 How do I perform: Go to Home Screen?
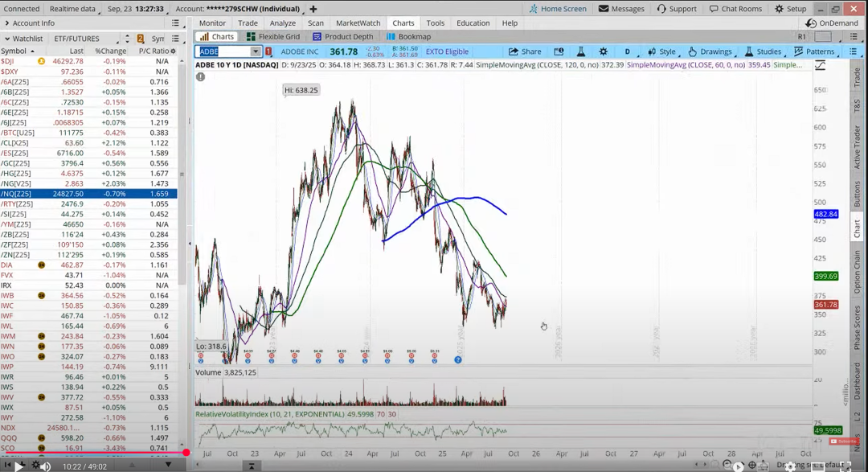[x=558, y=9]
